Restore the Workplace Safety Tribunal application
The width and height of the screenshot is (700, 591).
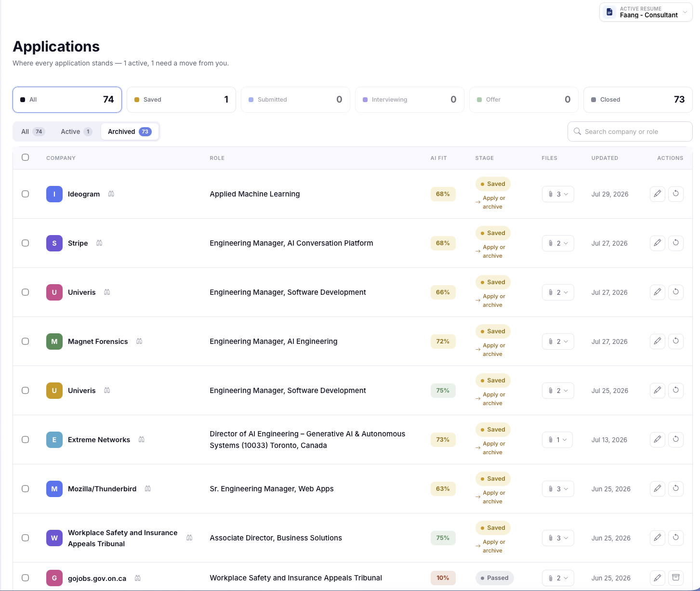pyautogui.click(x=676, y=538)
